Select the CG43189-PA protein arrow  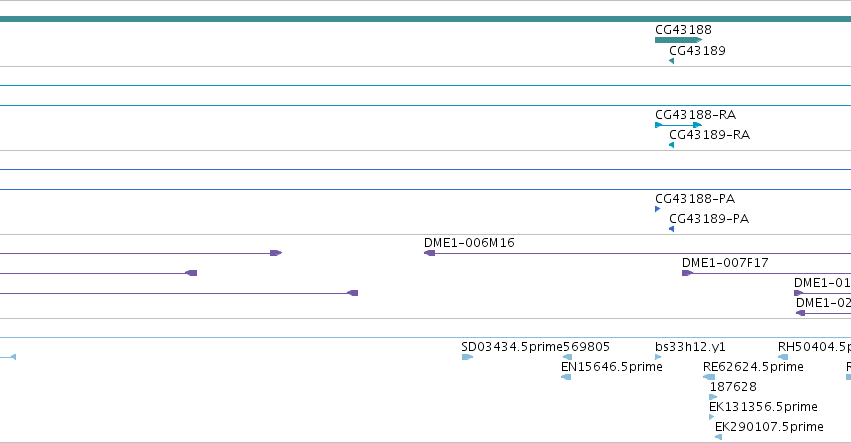[671, 229]
